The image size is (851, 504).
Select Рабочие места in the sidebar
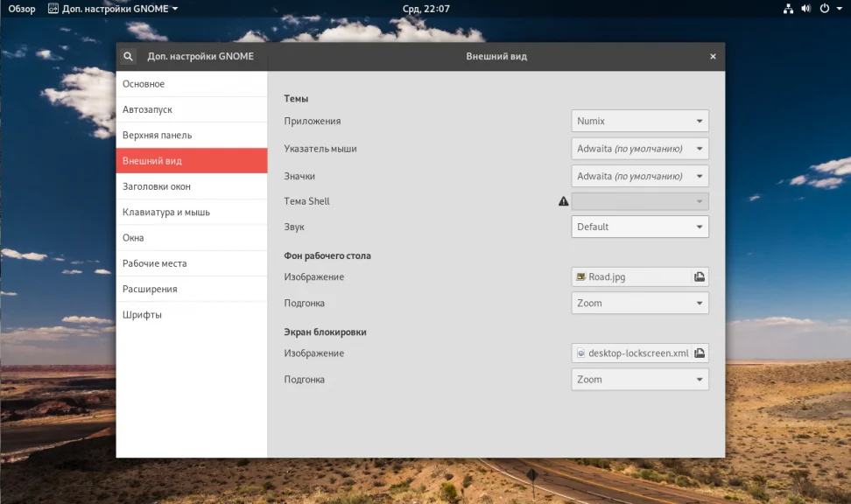click(x=192, y=263)
